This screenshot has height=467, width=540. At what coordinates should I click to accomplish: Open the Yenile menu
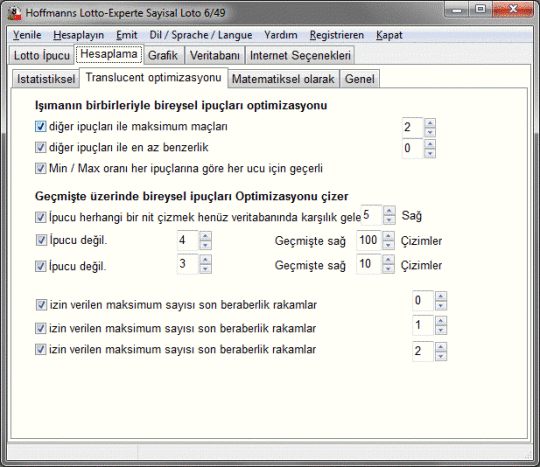[x=27, y=35]
